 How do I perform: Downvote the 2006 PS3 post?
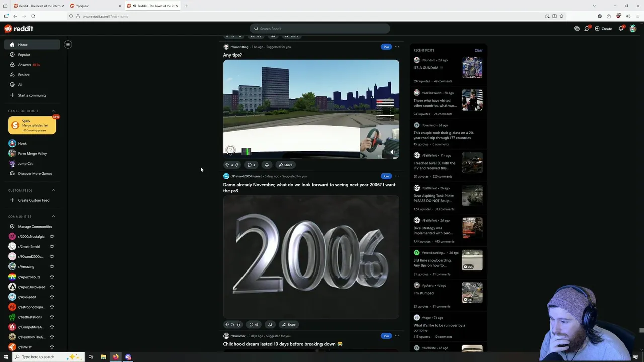tap(238, 325)
